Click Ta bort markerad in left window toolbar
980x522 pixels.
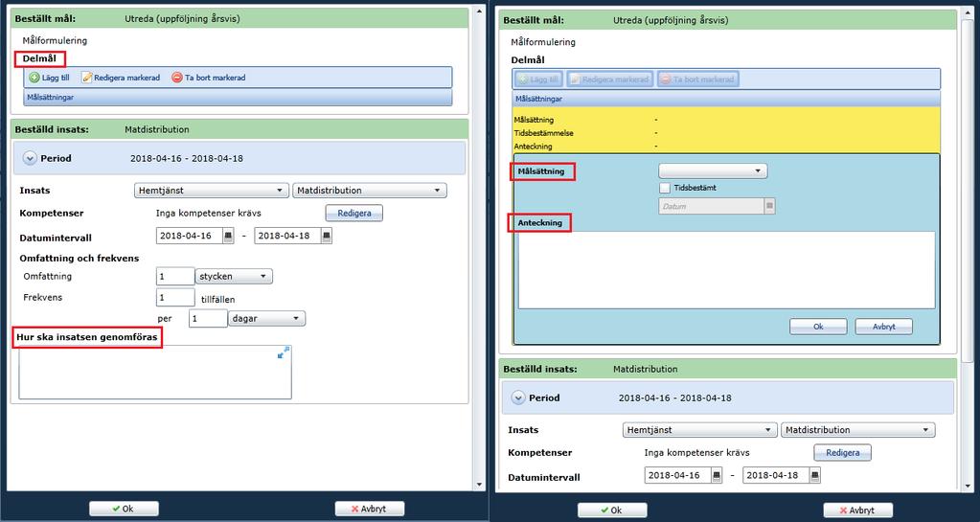209,78
